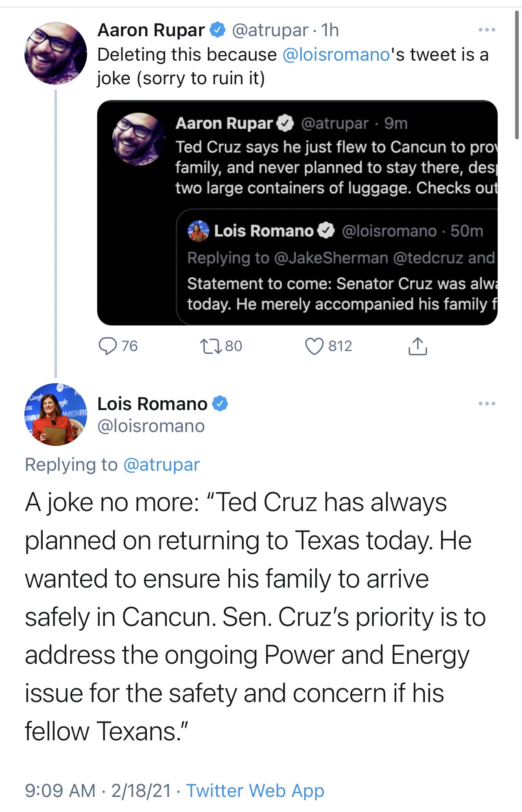522x812 pixels.
Task: Click the @loisromano handle under Lois Romano
Action: coord(151,426)
